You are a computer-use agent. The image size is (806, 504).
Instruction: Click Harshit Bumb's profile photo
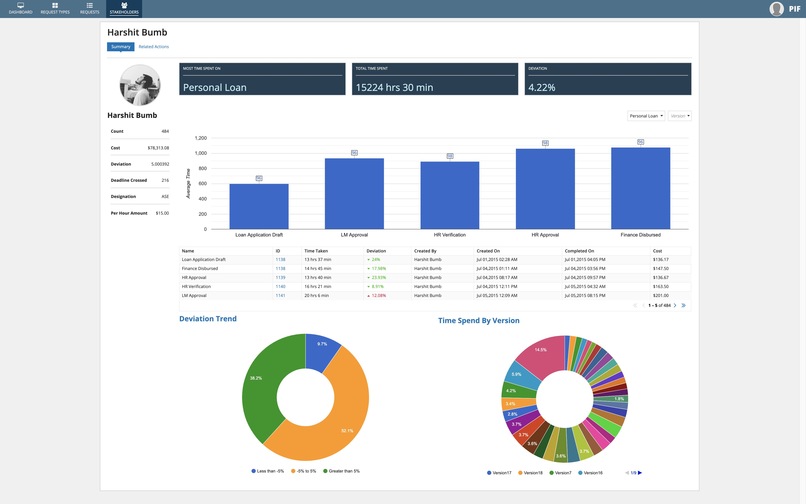pos(140,85)
